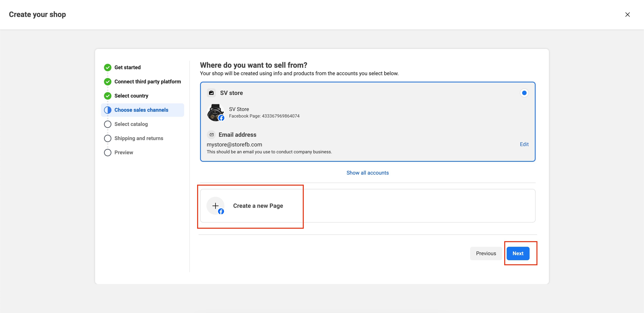Click the shop bag icon next to SV store
Viewport: 644px width, 313px height.
211,93
